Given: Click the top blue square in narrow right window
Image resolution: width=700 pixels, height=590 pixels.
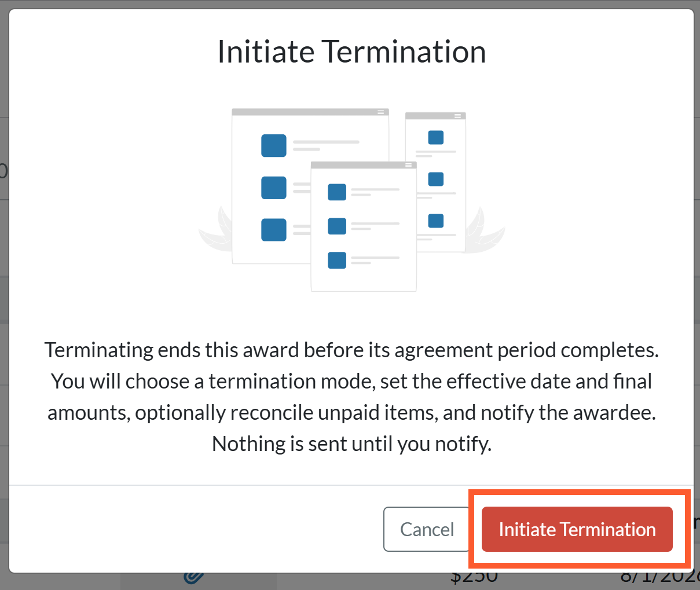Looking at the screenshot, I should coord(436,137).
